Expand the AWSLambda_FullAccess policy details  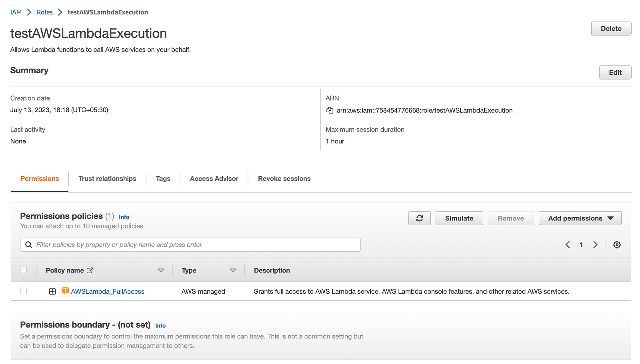52,291
